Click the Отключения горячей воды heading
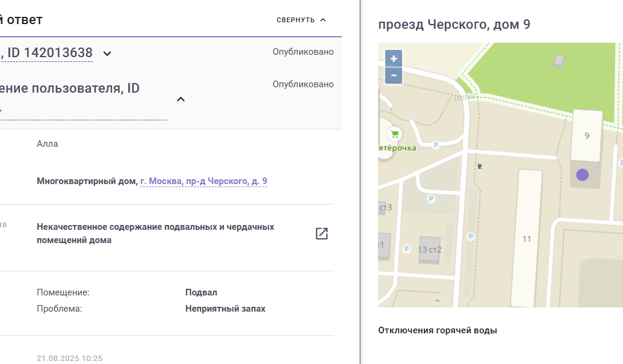 coord(438,330)
